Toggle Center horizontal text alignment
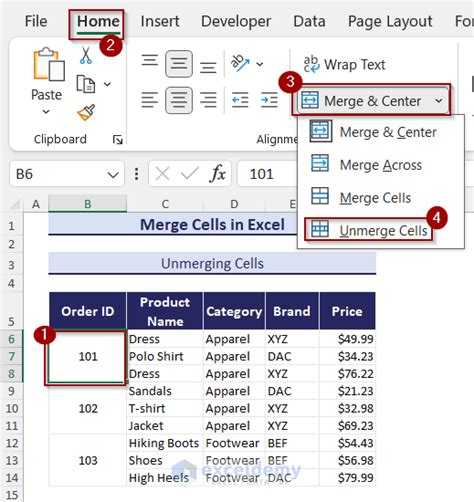 pyautogui.click(x=179, y=100)
